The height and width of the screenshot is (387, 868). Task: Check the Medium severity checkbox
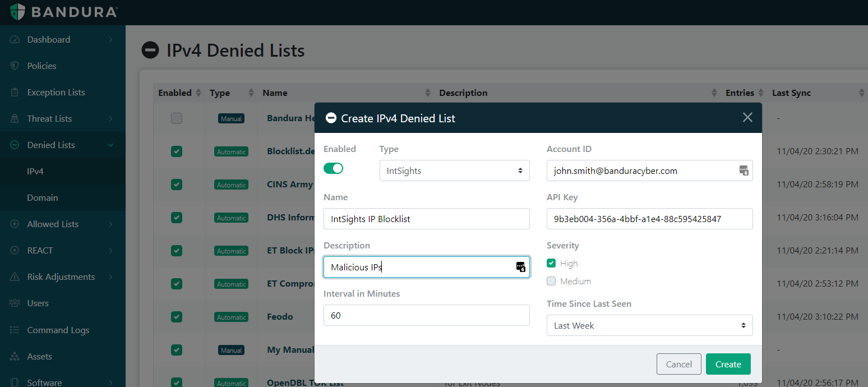point(551,282)
